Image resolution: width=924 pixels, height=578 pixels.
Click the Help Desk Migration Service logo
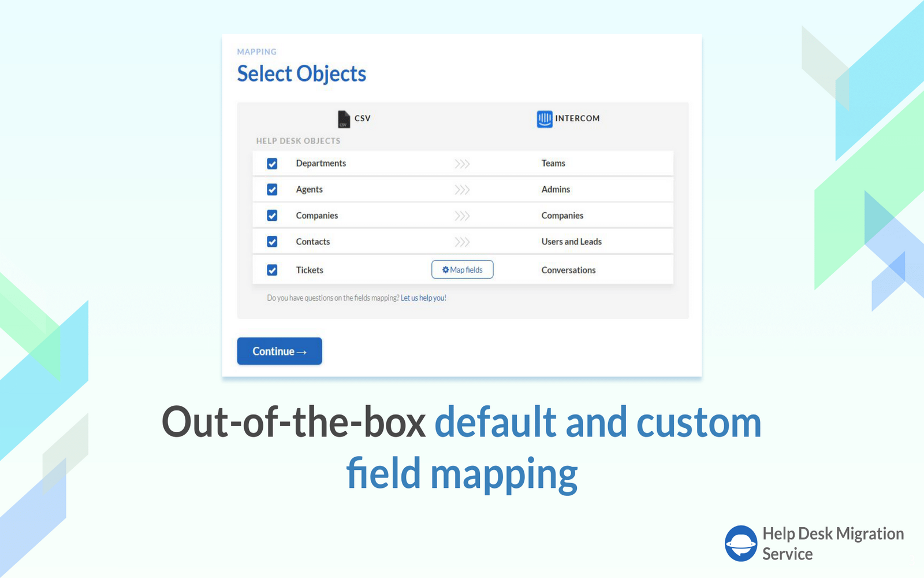pyautogui.click(x=740, y=543)
